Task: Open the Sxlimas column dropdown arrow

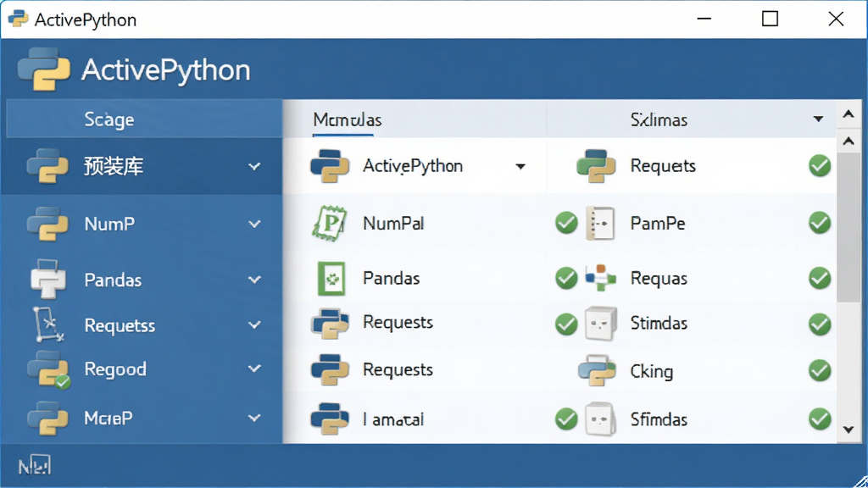Action: [x=818, y=119]
